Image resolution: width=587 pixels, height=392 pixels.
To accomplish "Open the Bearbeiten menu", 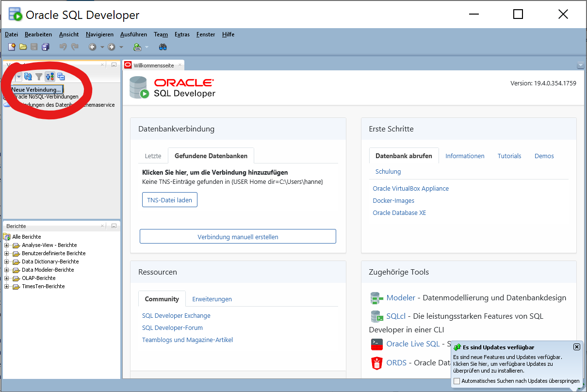I will point(38,34).
